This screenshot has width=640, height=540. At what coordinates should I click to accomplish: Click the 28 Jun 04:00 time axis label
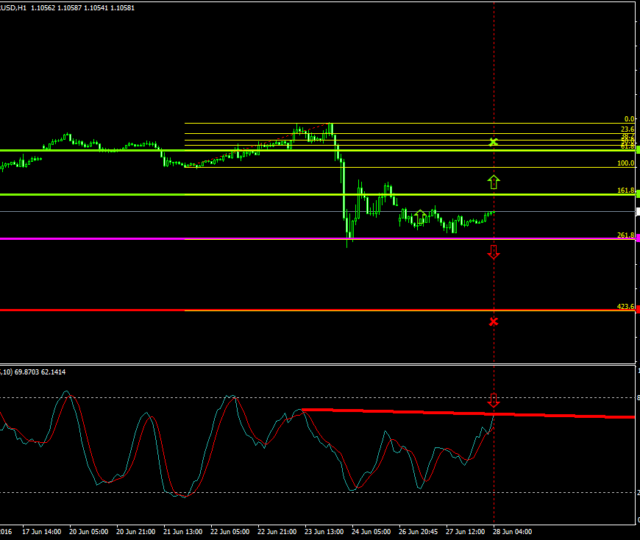click(x=512, y=531)
